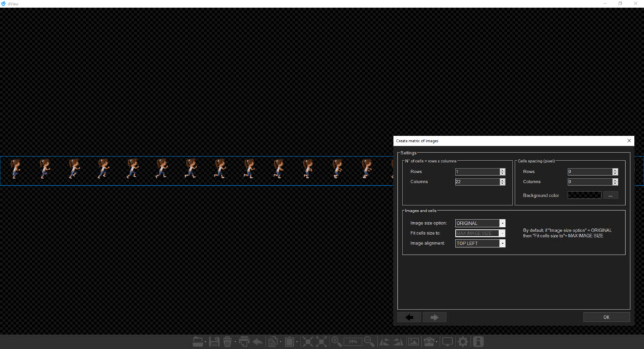Open the dropdown arrow next to the copy icon
This screenshot has height=349, width=644.
(280, 342)
